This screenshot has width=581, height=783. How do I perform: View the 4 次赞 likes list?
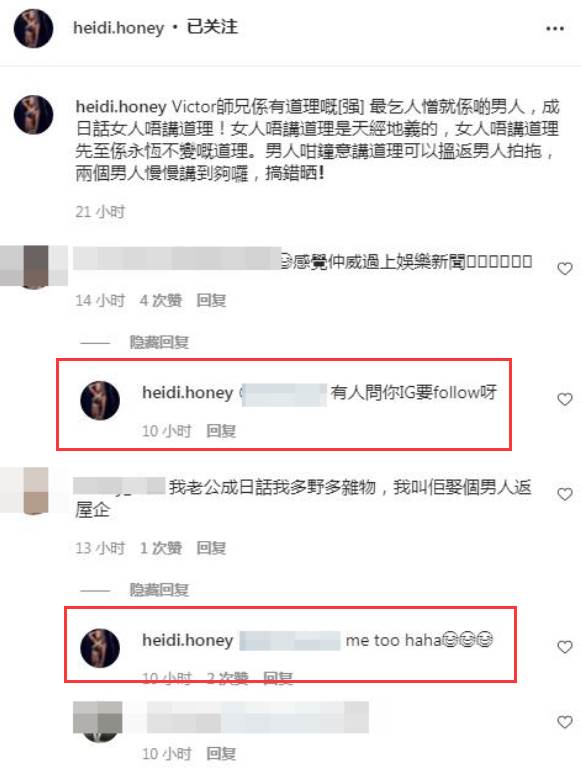[161, 300]
